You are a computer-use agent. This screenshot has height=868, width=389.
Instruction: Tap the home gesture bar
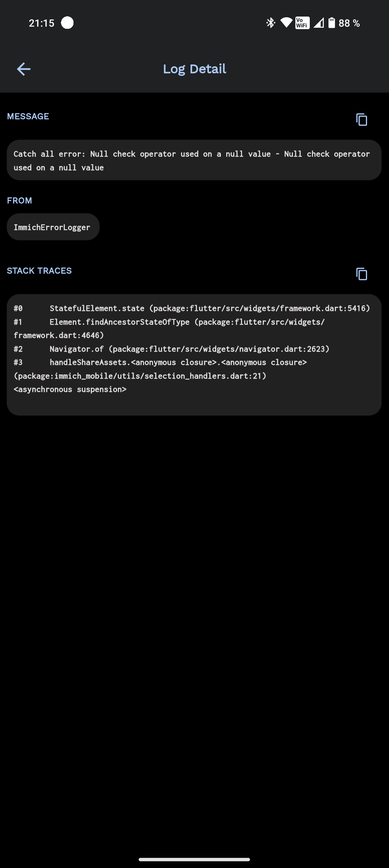tap(194, 859)
